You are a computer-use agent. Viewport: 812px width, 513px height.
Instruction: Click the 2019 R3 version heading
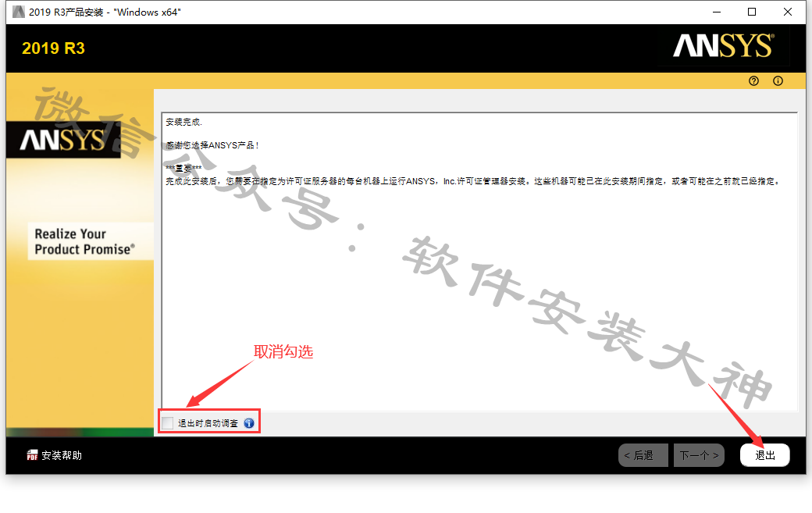tap(53, 48)
